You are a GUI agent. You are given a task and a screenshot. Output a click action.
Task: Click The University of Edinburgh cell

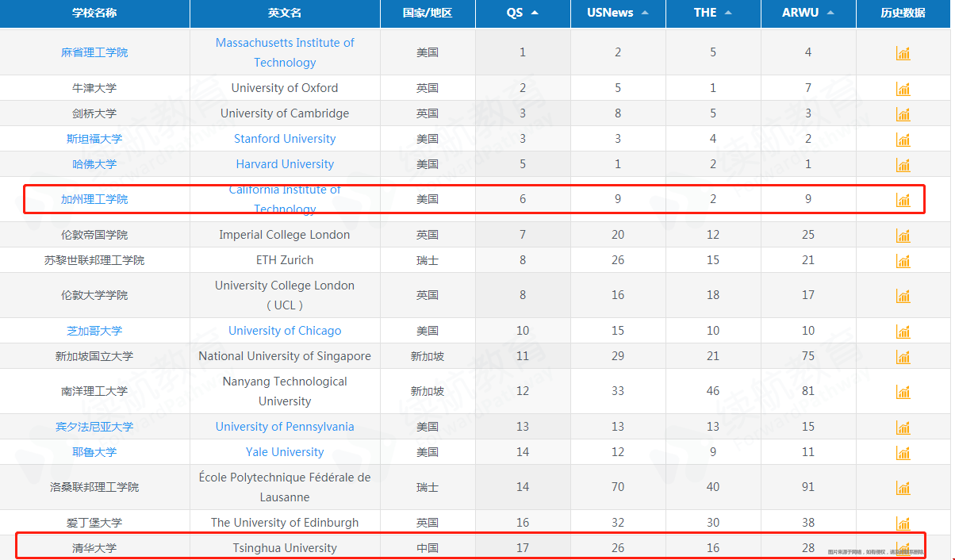click(x=285, y=523)
